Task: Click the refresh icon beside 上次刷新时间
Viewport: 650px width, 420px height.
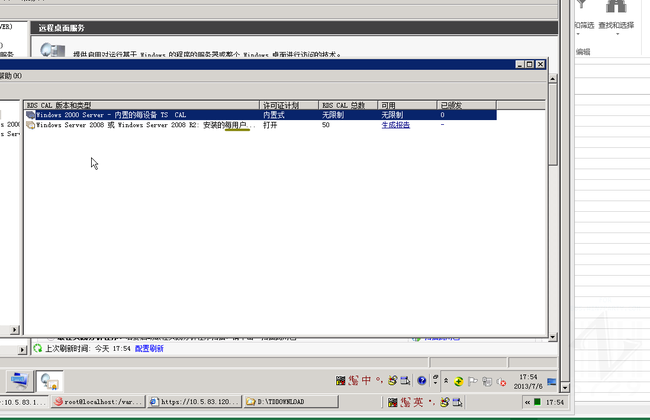Action: click(x=38, y=348)
